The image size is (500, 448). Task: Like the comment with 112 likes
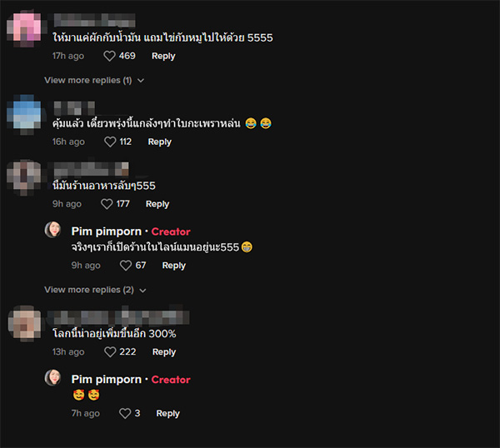110,142
